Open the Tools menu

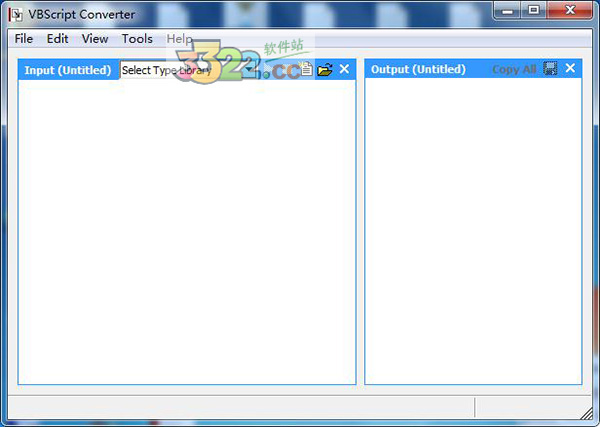(x=137, y=39)
